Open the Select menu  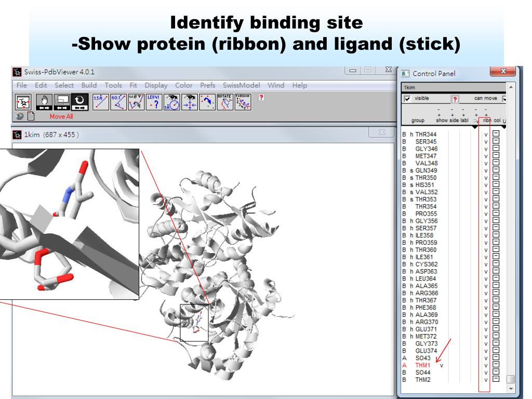[64, 85]
